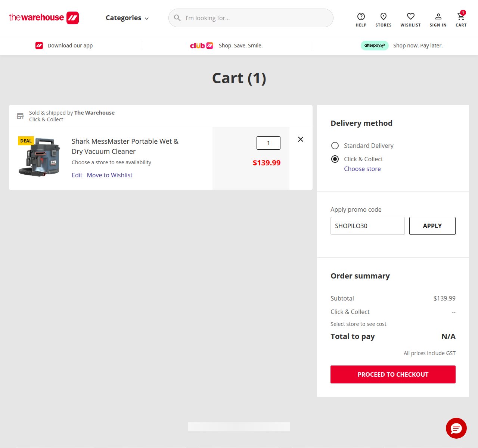Open The Warehouse home logo

(44, 18)
